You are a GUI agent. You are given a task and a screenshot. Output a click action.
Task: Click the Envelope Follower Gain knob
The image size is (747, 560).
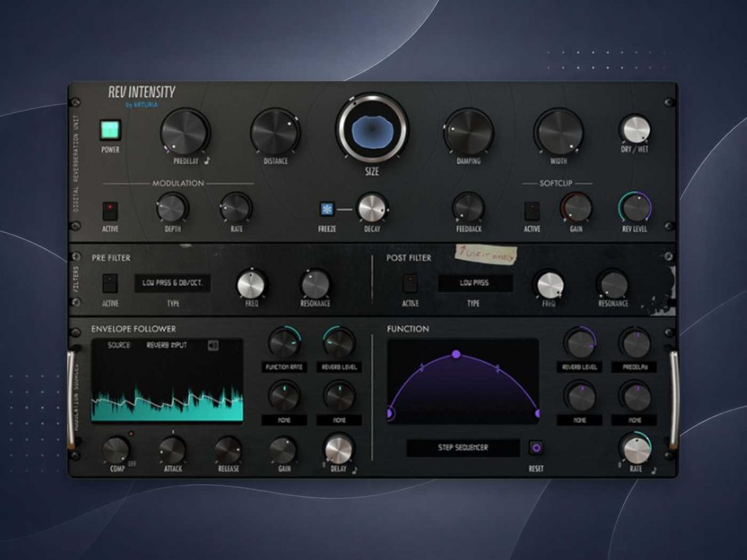pyautogui.click(x=284, y=450)
